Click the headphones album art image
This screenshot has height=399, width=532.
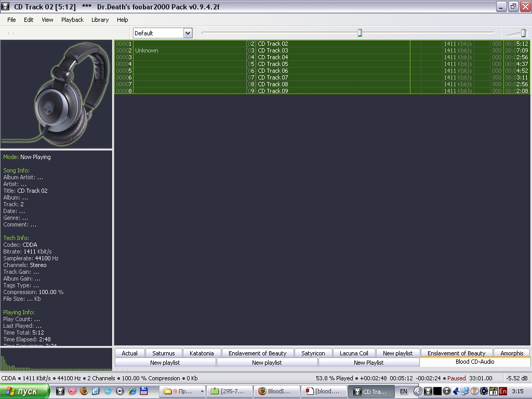[56, 94]
